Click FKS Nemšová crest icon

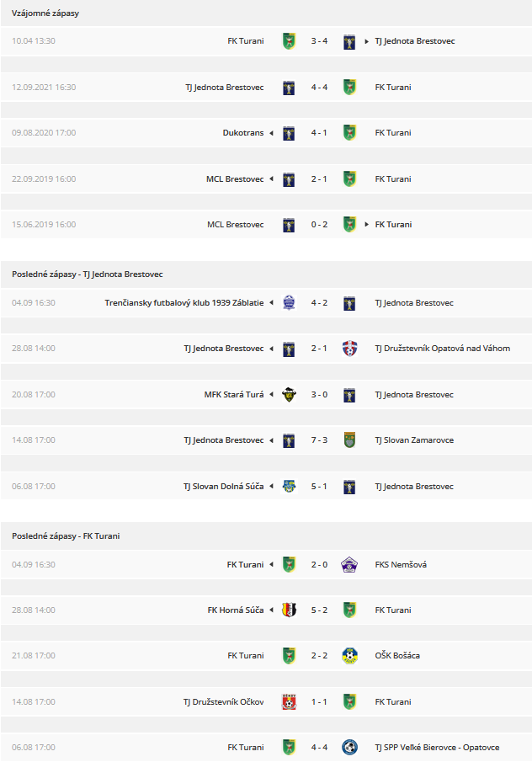pyautogui.click(x=350, y=565)
